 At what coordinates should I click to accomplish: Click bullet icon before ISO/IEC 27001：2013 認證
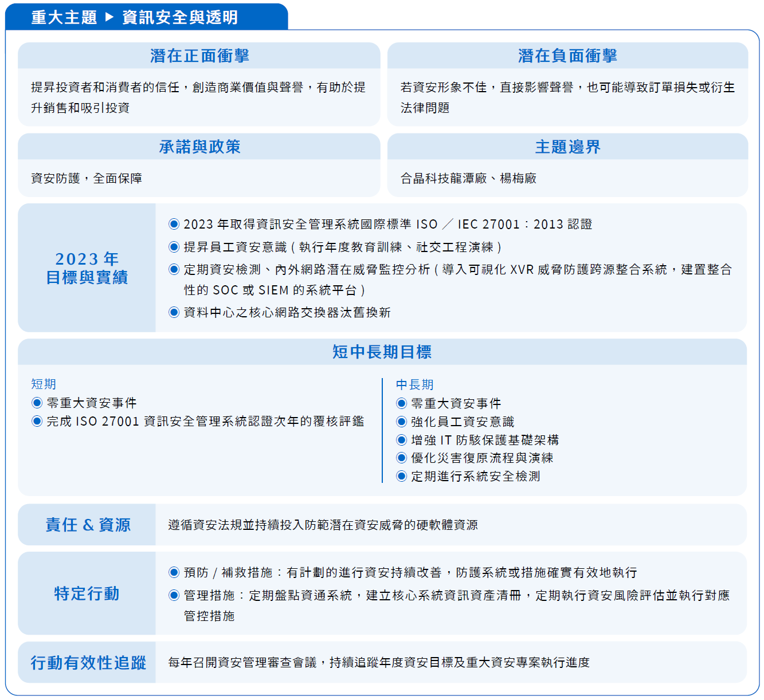pyautogui.click(x=174, y=224)
